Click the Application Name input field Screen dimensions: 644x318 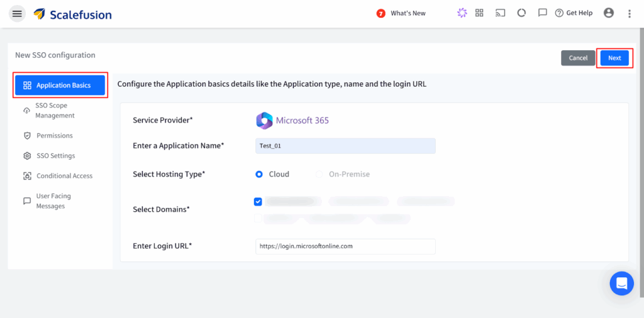click(345, 146)
